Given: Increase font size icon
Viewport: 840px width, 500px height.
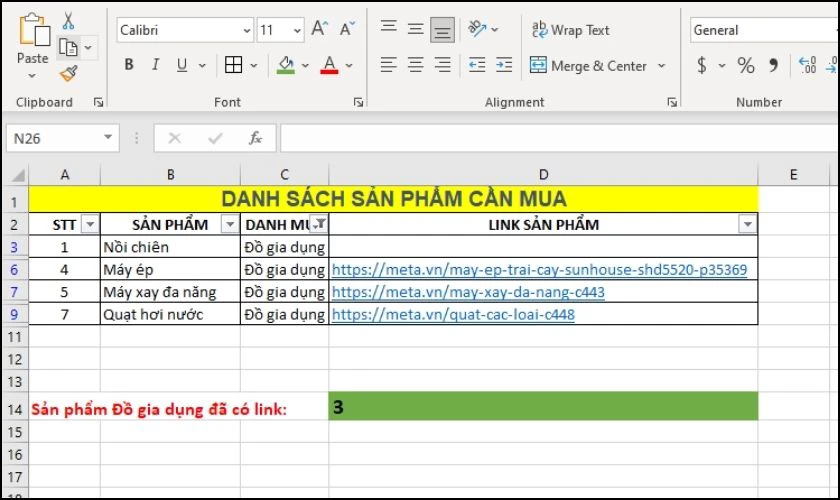Looking at the screenshot, I should (320, 29).
